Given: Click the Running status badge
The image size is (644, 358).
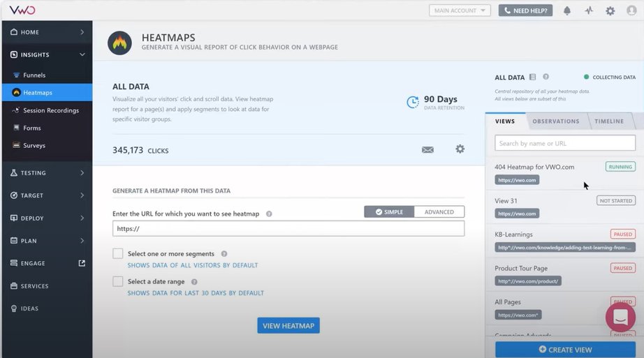Looking at the screenshot, I should click(620, 167).
